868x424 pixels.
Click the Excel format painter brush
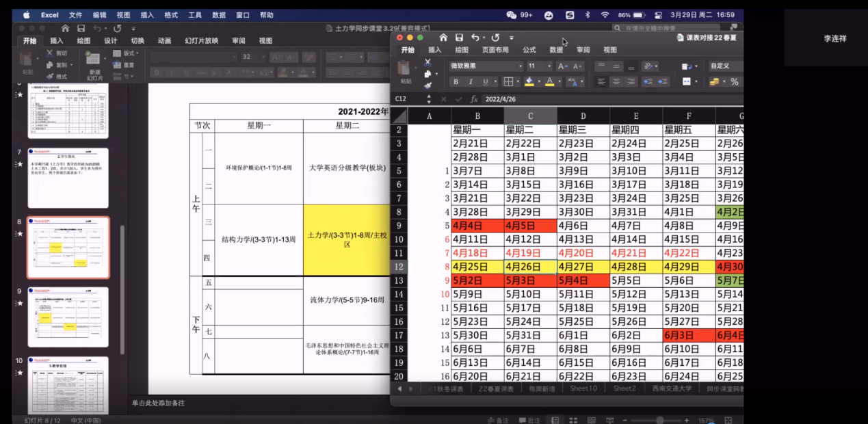coord(428,85)
